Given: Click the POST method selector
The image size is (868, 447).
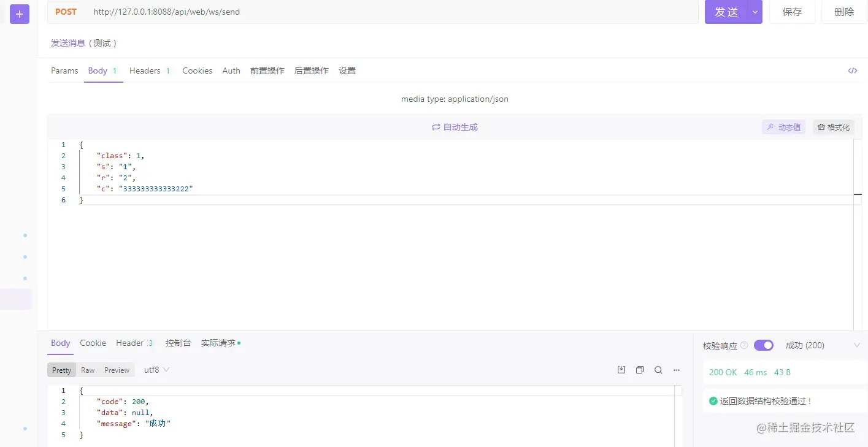Looking at the screenshot, I should tap(66, 11).
